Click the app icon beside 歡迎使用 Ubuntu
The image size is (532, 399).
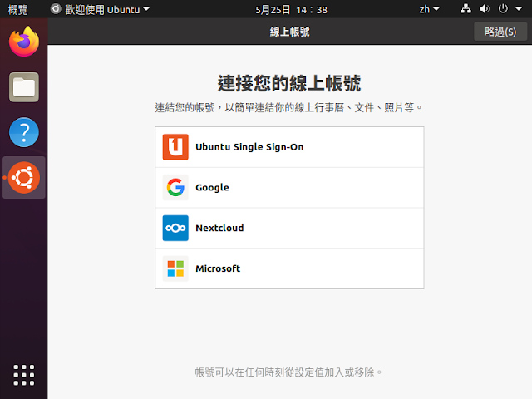tap(56, 9)
